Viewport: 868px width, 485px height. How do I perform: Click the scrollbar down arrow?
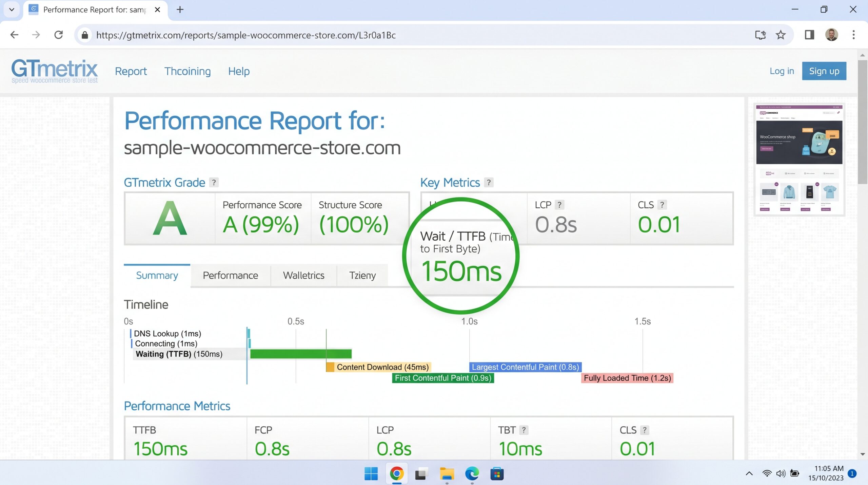[863, 454]
